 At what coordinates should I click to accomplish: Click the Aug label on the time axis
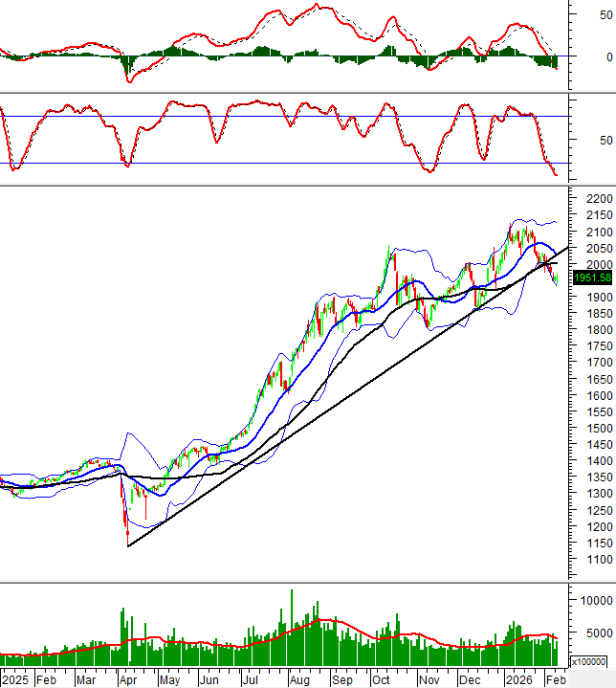pyautogui.click(x=297, y=678)
